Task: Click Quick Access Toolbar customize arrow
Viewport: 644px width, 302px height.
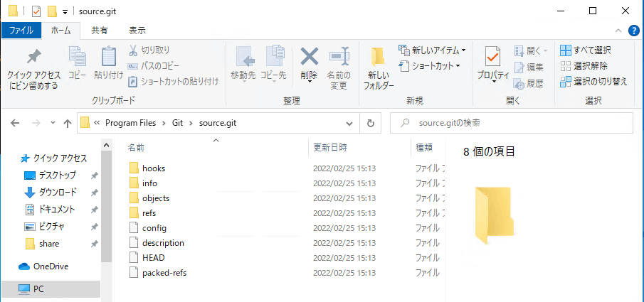Action: (x=65, y=11)
